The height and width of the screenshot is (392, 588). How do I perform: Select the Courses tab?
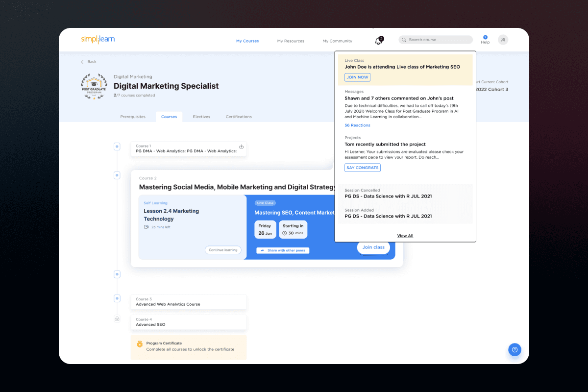169,117
